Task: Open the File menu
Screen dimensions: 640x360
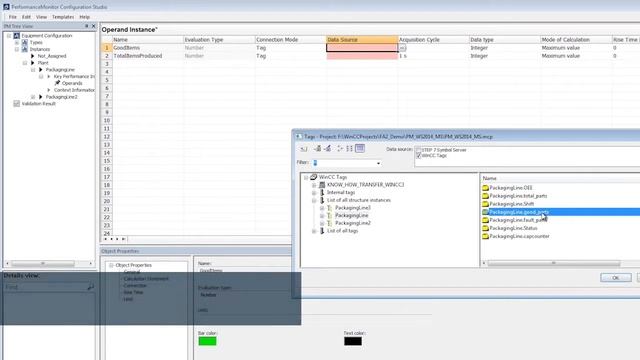Action: 13,17
